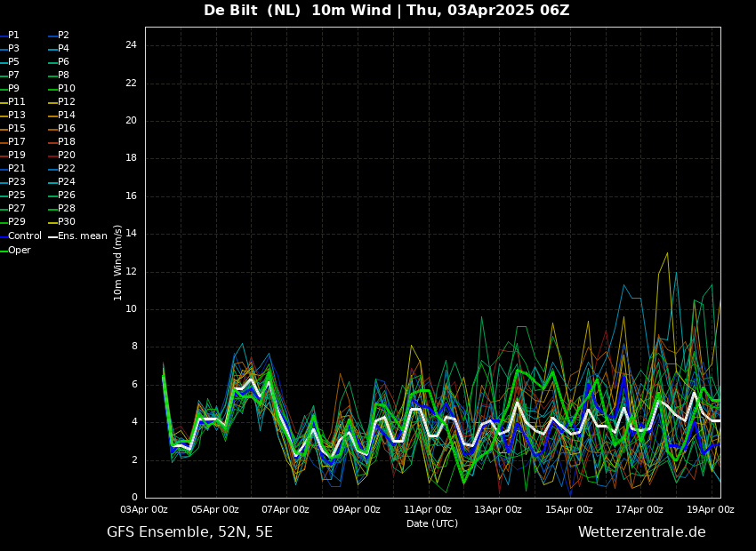Click the Date (UTC) axis title
The image size is (756, 551).
tap(432, 523)
